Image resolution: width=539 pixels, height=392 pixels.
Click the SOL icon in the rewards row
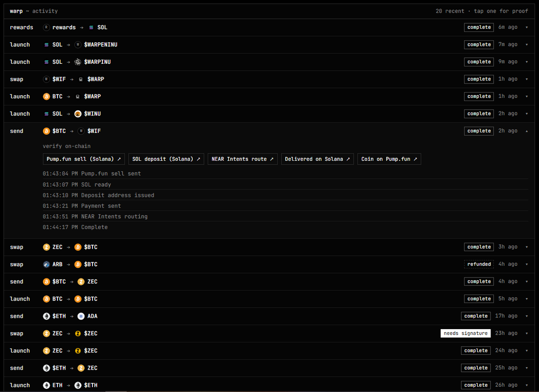click(x=91, y=27)
